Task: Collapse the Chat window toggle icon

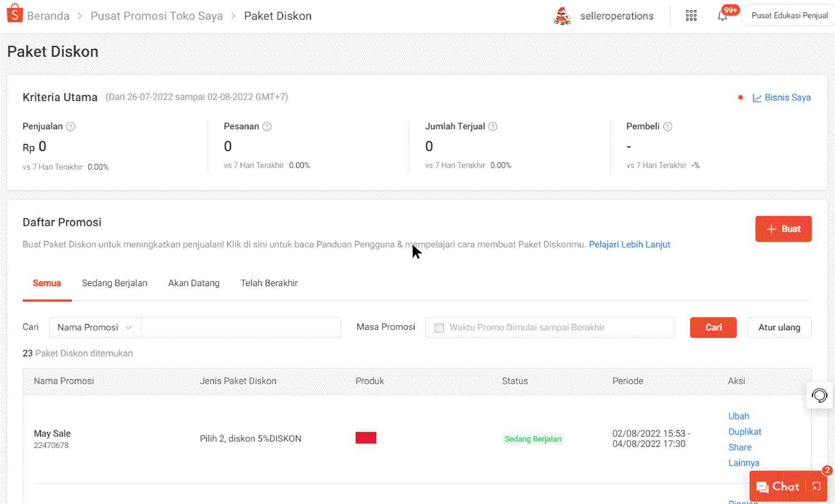Action: pyautogui.click(x=817, y=487)
